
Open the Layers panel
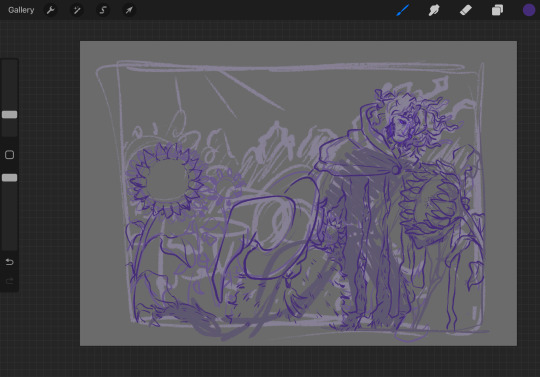[x=497, y=10]
